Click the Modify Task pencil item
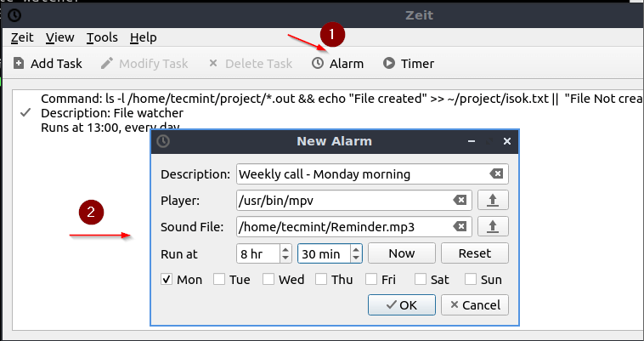 pyautogui.click(x=144, y=64)
